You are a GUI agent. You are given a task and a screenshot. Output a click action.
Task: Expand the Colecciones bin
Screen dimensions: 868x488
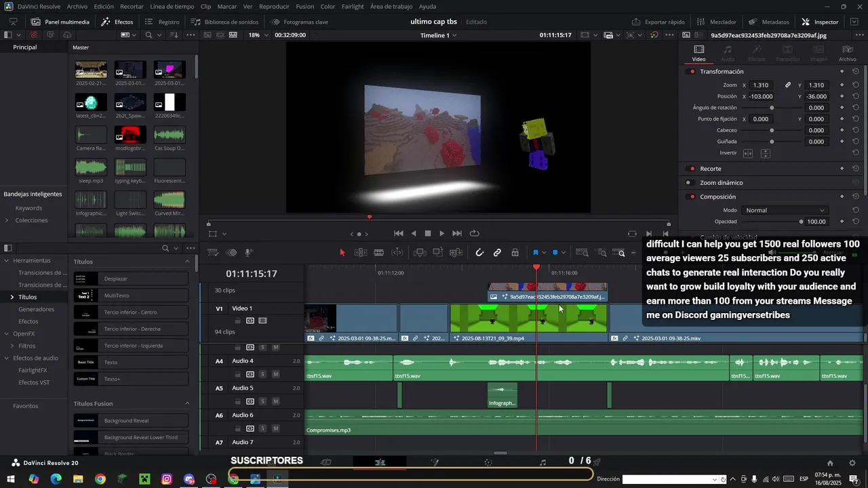(x=7, y=220)
